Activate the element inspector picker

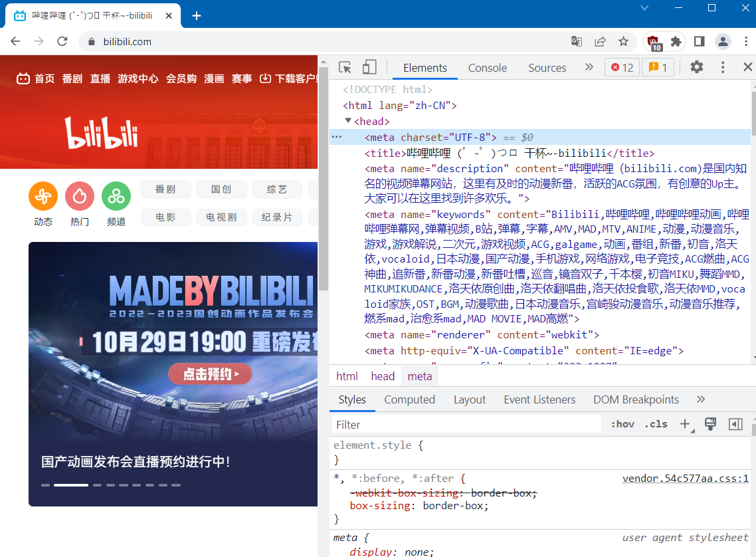click(345, 68)
